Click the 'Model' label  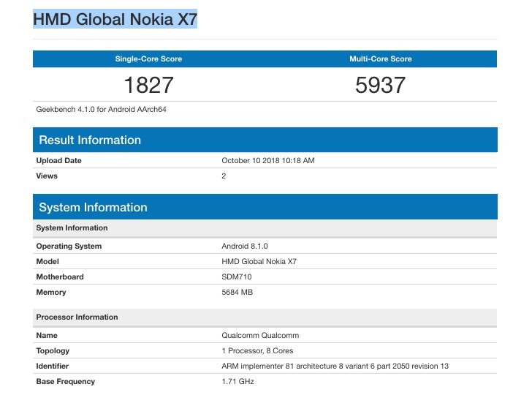click(47, 262)
